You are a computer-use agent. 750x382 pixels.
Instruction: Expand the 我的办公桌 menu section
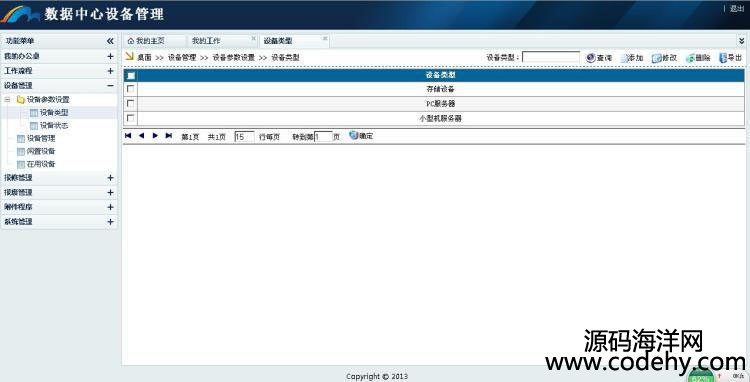pos(110,56)
